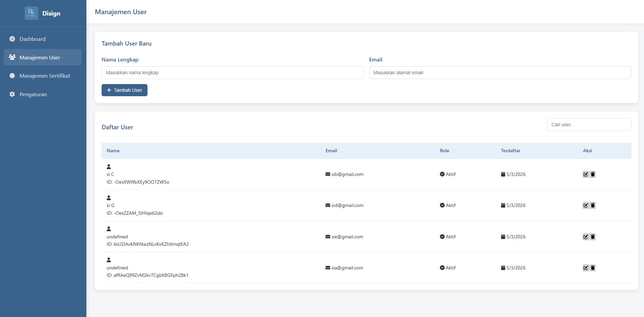Screen dimensions: 644x317
Task: Click the user avatar icon beside si C
Action: pyautogui.click(x=109, y=166)
